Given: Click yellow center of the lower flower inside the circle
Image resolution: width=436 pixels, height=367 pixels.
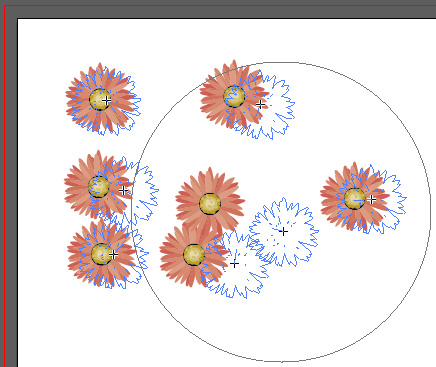Looking at the screenshot, I should pos(194,255).
